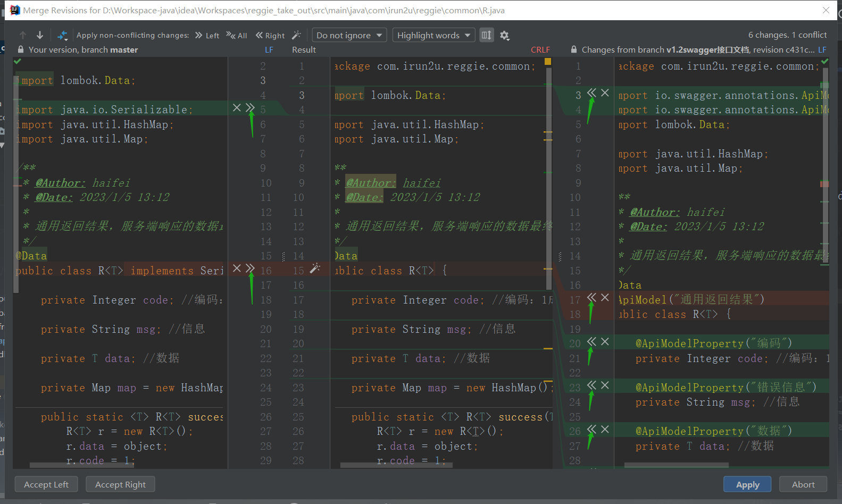Ignore left change at class R line

coord(237,268)
